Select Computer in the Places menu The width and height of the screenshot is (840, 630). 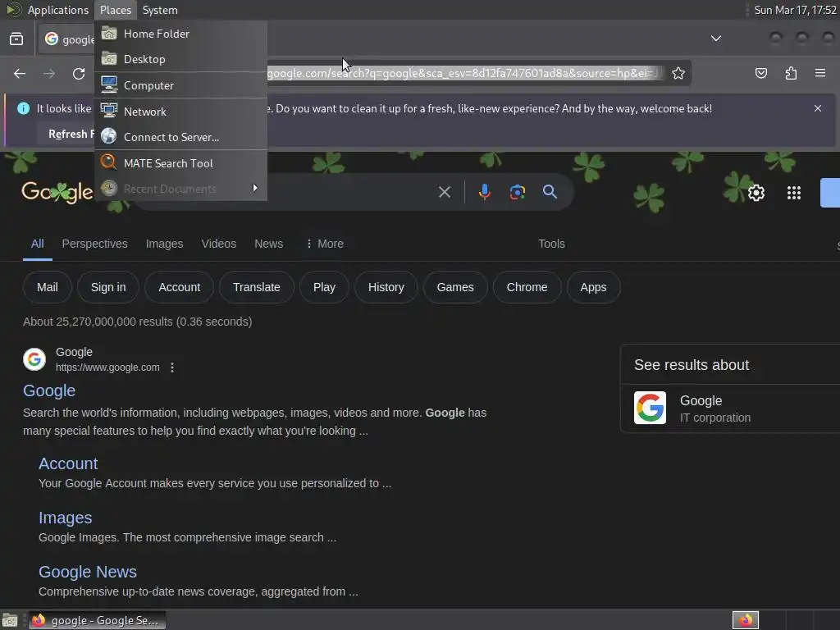pos(181,85)
